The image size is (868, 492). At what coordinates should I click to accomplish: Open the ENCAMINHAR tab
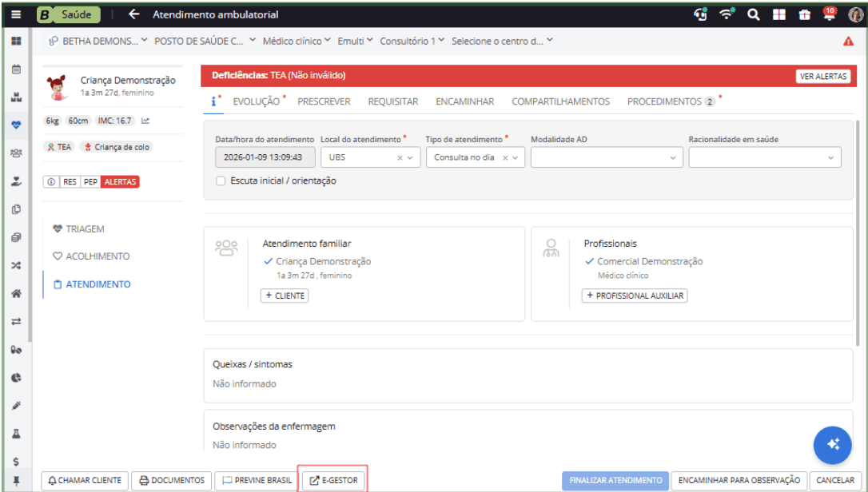(464, 101)
